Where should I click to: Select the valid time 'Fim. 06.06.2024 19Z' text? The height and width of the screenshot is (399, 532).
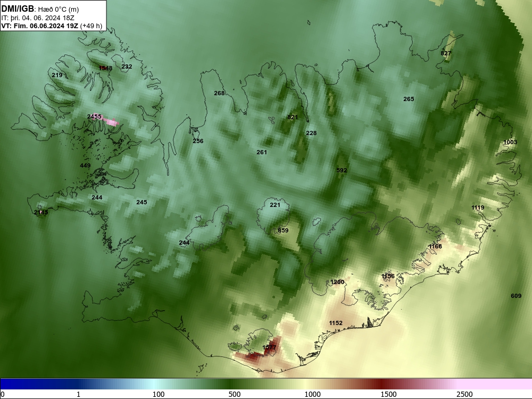point(45,26)
